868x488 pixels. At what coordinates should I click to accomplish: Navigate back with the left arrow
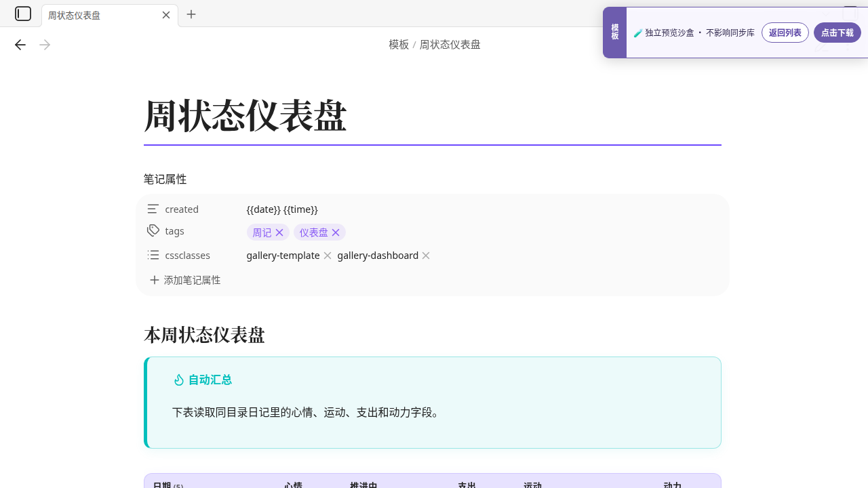coord(20,45)
